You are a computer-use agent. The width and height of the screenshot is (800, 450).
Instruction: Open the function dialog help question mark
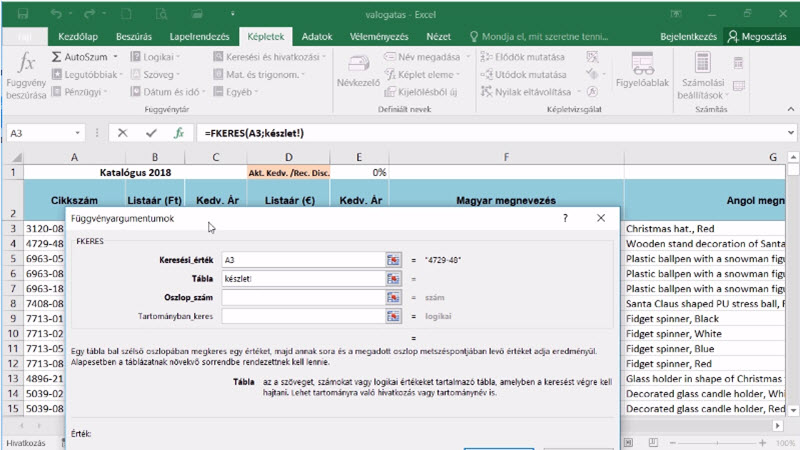tap(565, 218)
